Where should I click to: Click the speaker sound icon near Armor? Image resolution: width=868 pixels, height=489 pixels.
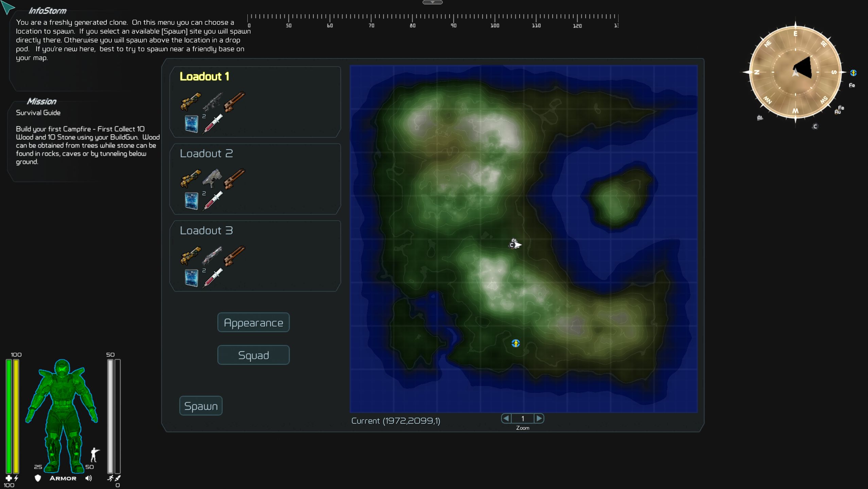89,478
